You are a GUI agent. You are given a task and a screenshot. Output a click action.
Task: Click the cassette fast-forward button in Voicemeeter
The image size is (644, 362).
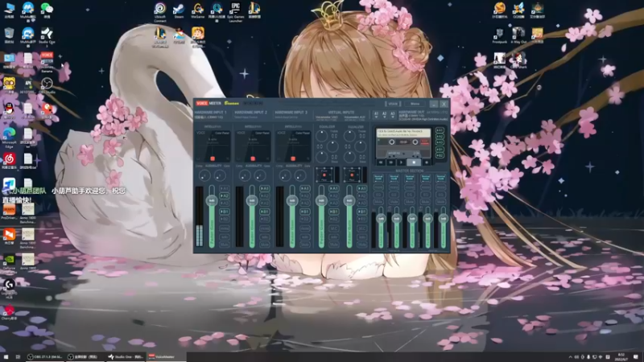[391, 162]
